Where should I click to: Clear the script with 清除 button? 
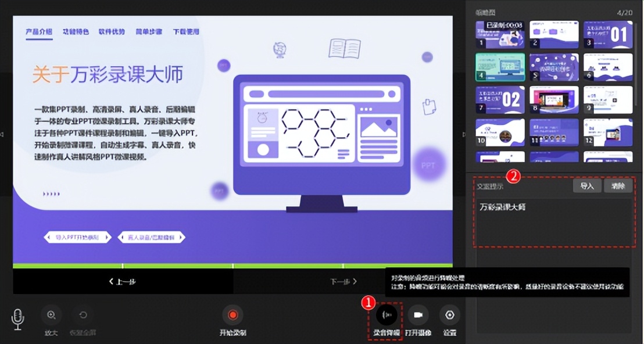click(618, 185)
